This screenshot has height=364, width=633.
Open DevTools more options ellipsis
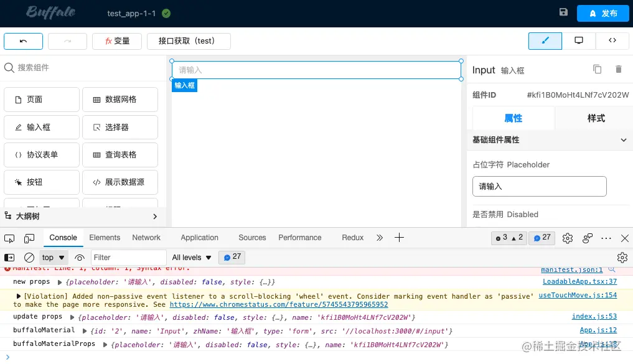tap(606, 238)
